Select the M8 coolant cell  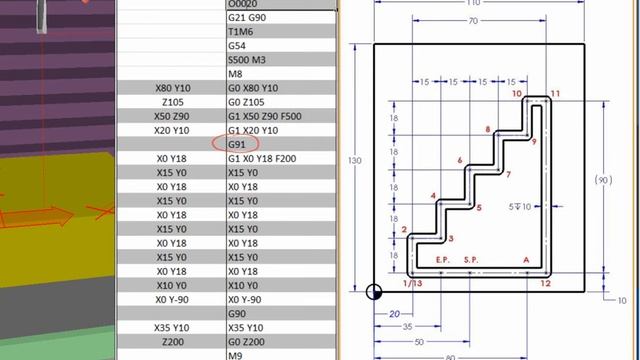point(282,74)
